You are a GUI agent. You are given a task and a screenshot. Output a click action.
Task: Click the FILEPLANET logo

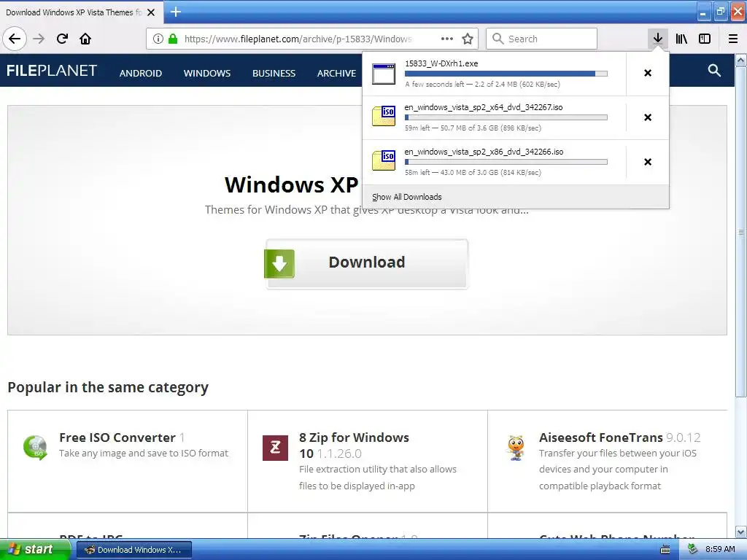(x=52, y=71)
